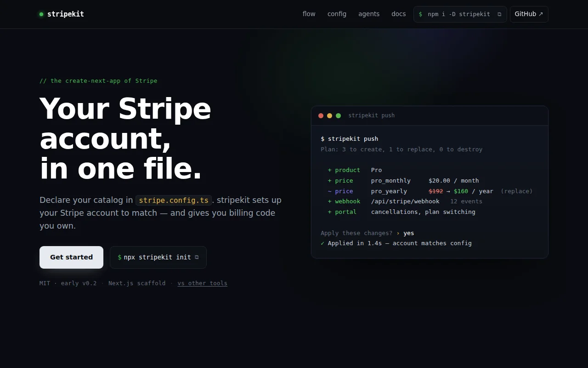Viewport: 588px width, 368px height.
Task: Click the npm i -D stripekit install box
Action: (460, 14)
